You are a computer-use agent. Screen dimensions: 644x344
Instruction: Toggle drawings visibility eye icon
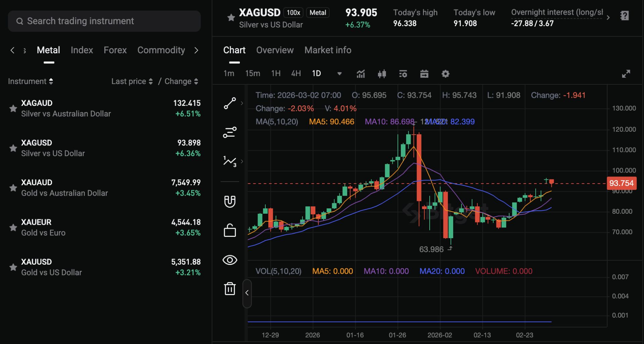tap(230, 260)
